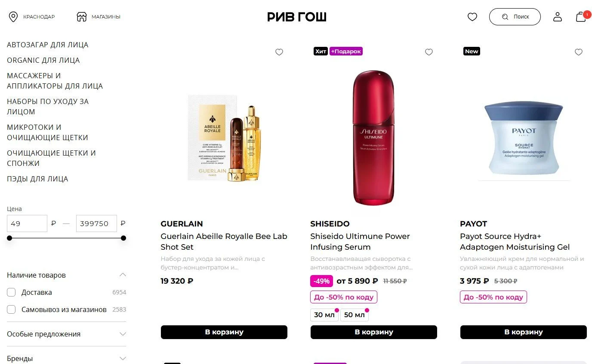Screen dimensions: 592x364
Task: Open the user account profile icon
Action: click(x=558, y=17)
